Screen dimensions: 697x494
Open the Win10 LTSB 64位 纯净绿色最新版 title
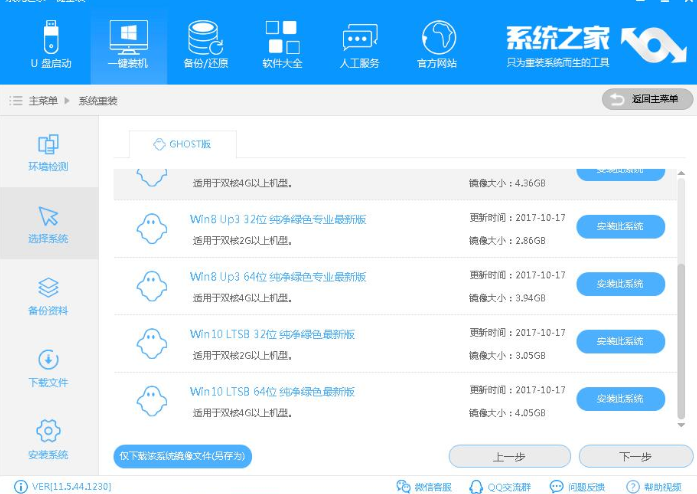(272, 391)
